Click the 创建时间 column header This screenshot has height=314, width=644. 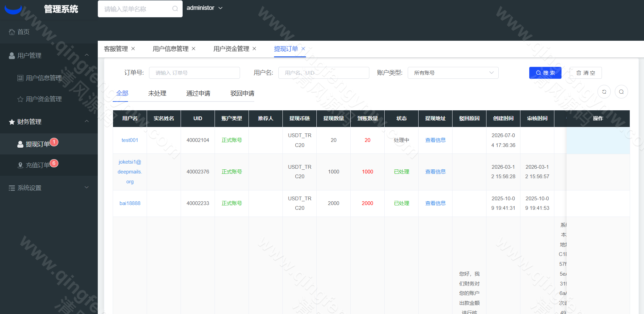(x=503, y=118)
